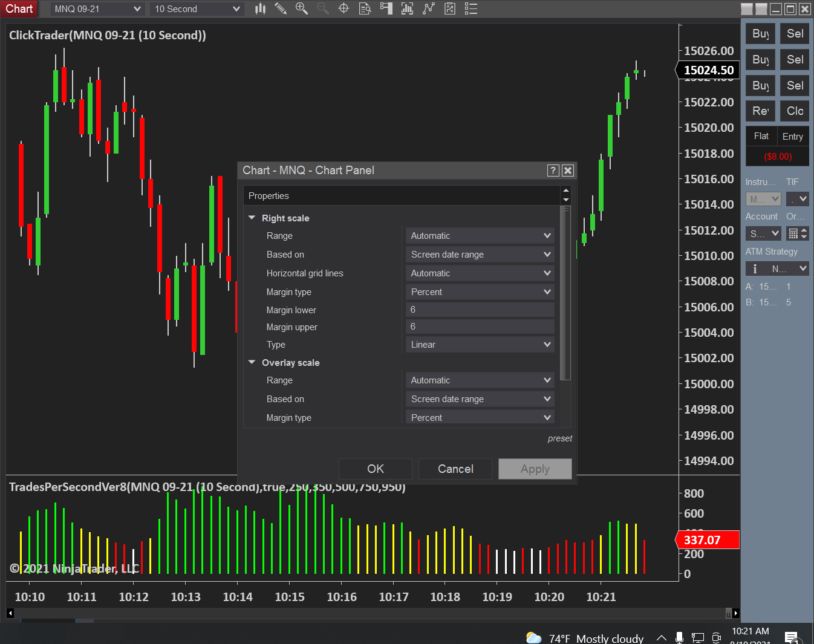
Task: Select the Zoom In magnifier tool
Action: (x=302, y=8)
